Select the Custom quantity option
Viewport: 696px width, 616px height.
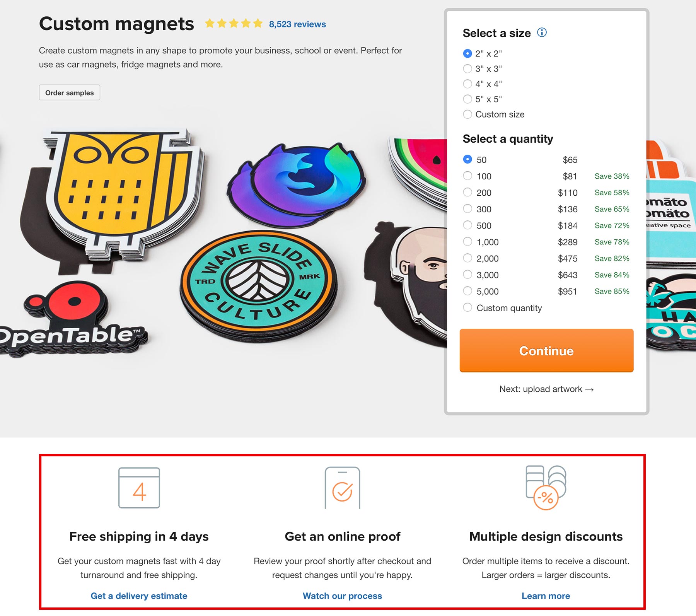point(467,308)
